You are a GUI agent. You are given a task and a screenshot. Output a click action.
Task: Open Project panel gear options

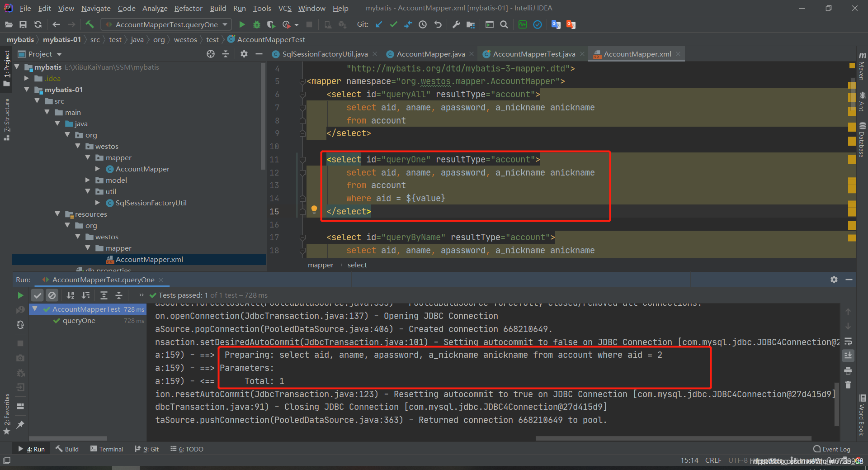(x=244, y=54)
